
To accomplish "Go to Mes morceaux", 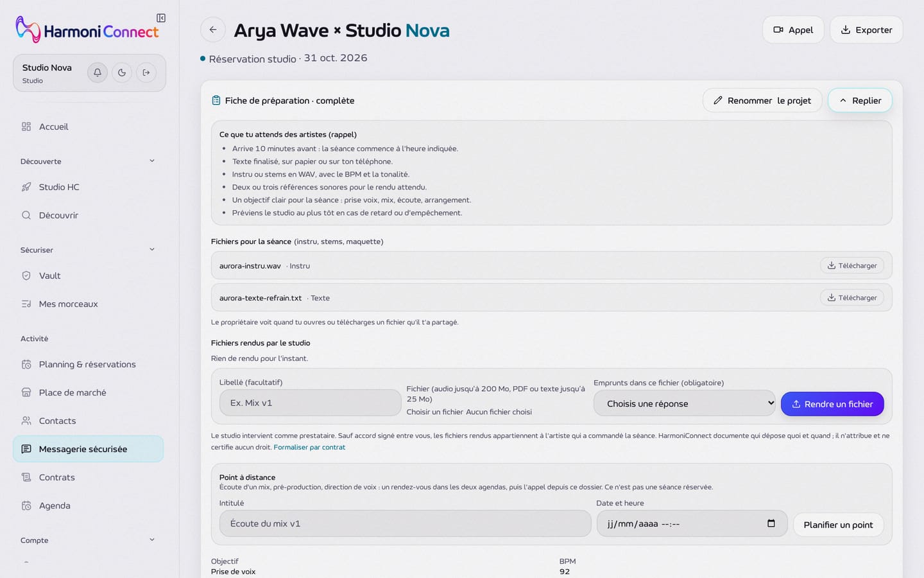I will 88,304.
